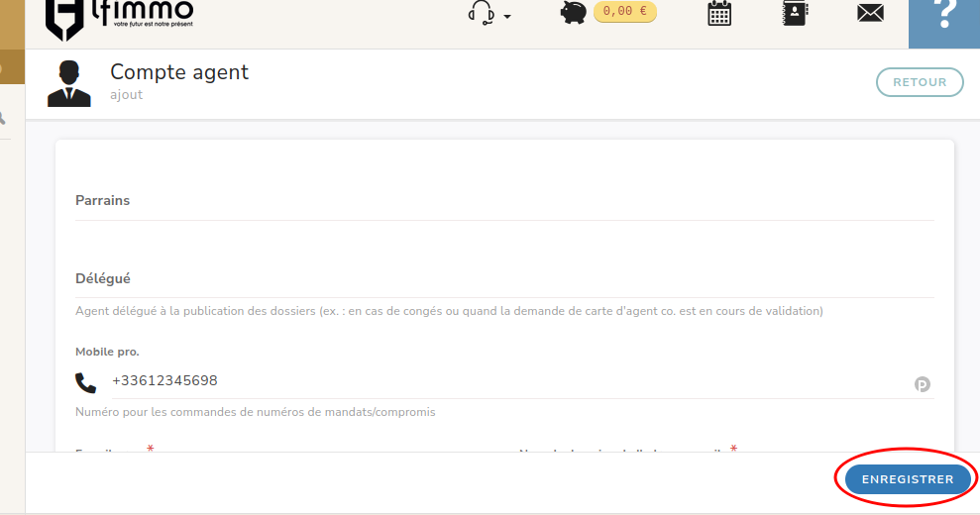980x515 pixels.
Task: Open the contacts address book icon
Action: pos(795,13)
